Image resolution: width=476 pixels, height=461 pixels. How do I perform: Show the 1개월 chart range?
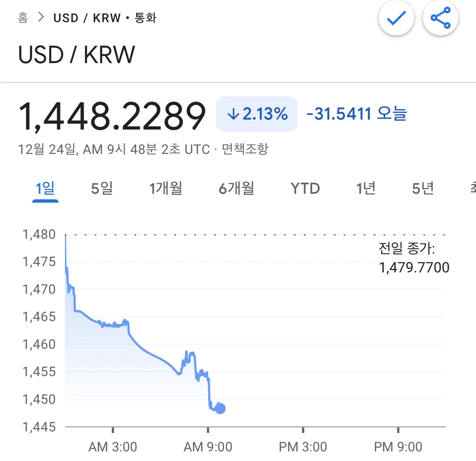pyautogui.click(x=166, y=189)
